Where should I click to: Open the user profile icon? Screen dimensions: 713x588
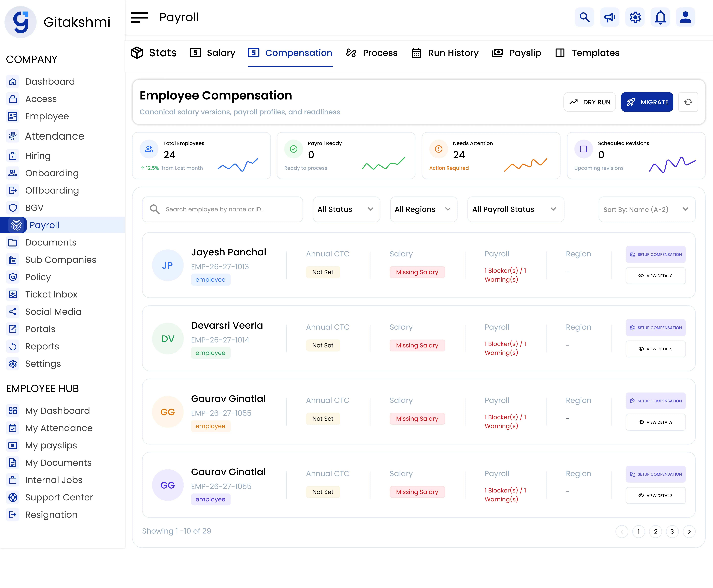click(686, 17)
